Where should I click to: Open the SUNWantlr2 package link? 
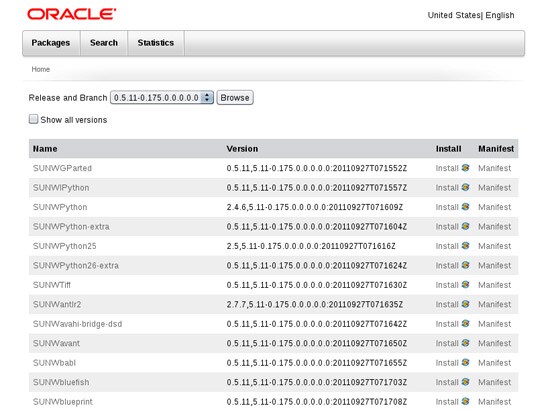coord(57,304)
